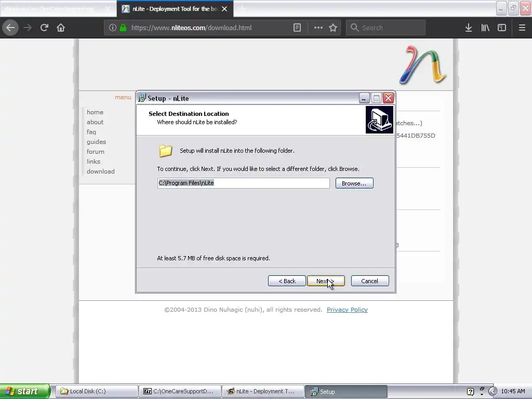Open page actions three-dots menu
The height and width of the screenshot is (399, 532).
[318, 28]
